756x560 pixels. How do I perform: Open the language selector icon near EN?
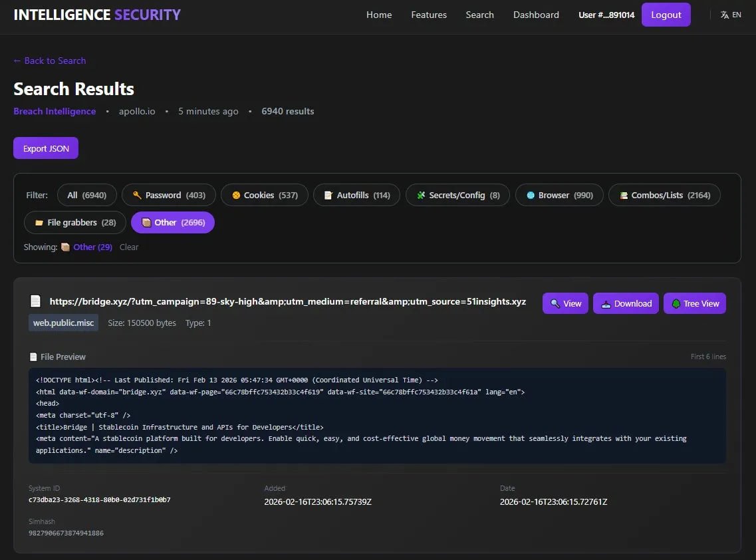[725, 14]
